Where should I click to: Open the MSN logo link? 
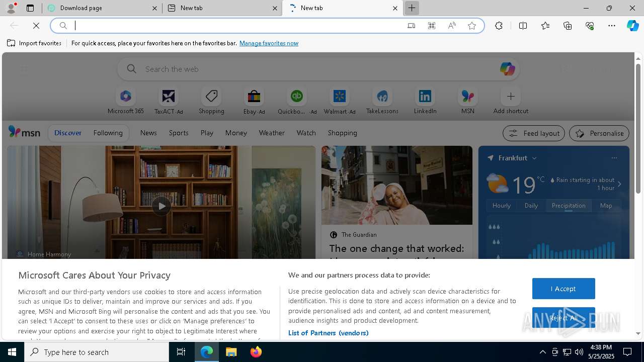24,132
